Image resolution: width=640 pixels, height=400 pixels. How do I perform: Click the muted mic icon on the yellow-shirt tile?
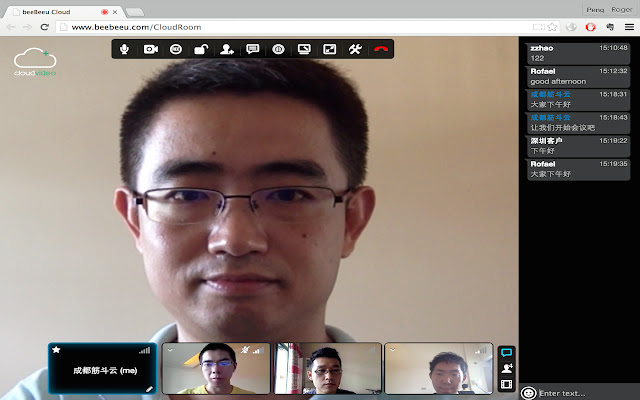point(245,350)
